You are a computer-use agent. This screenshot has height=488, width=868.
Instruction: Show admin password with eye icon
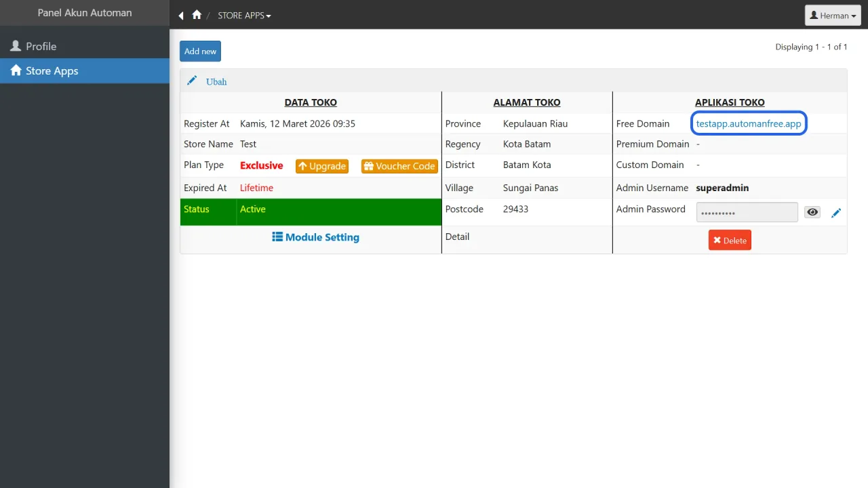click(812, 212)
